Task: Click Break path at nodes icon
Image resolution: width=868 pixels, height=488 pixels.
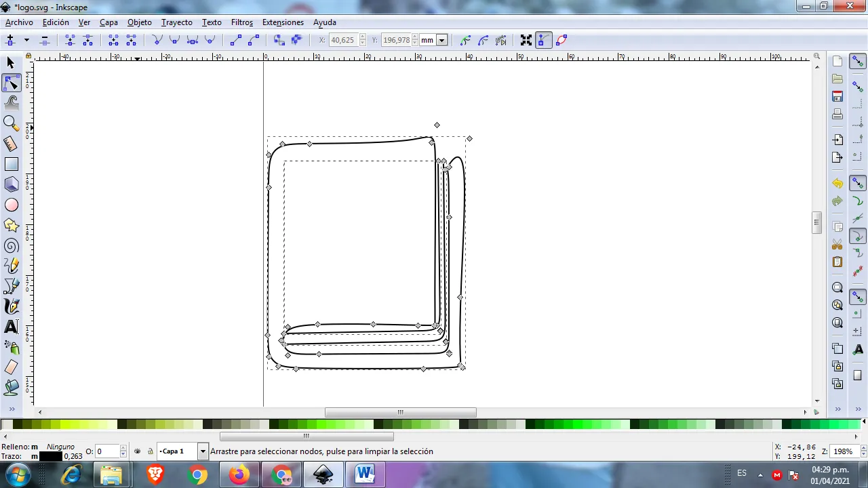Action: click(x=87, y=40)
